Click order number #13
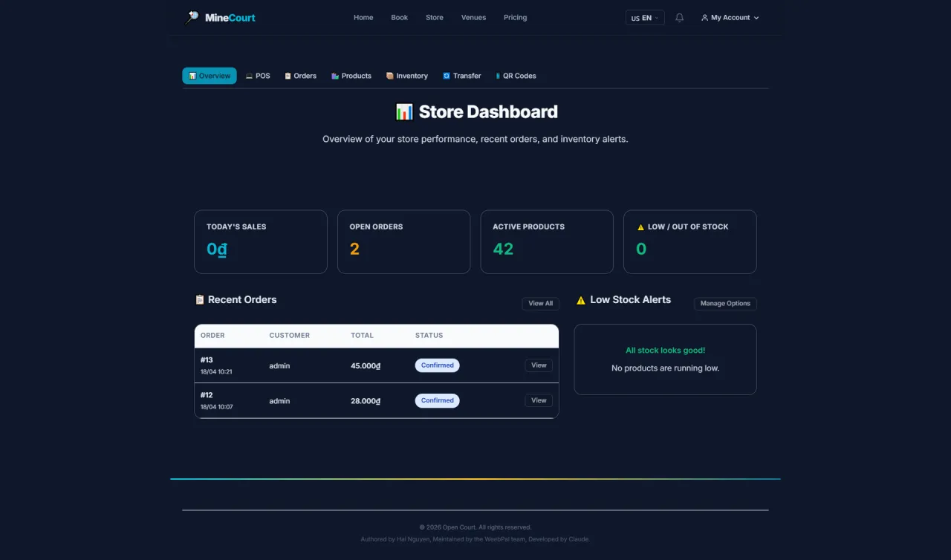Screen dimensions: 951x560 (207, 360)
